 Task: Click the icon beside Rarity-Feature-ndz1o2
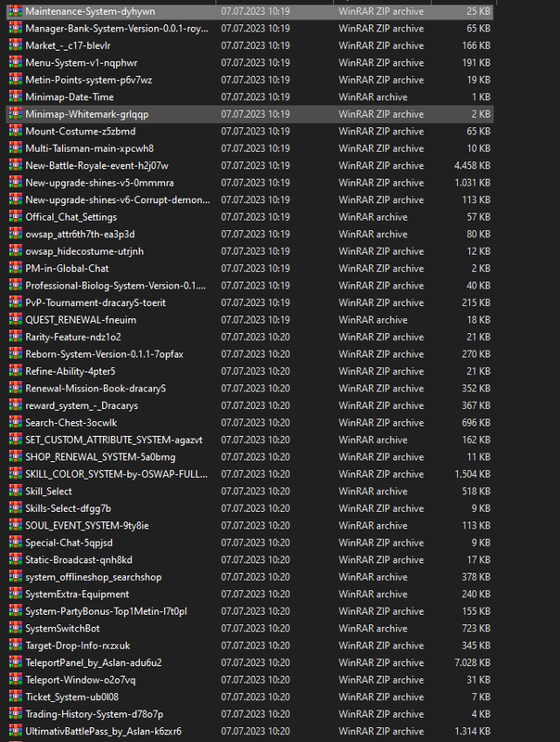point(16,336)
